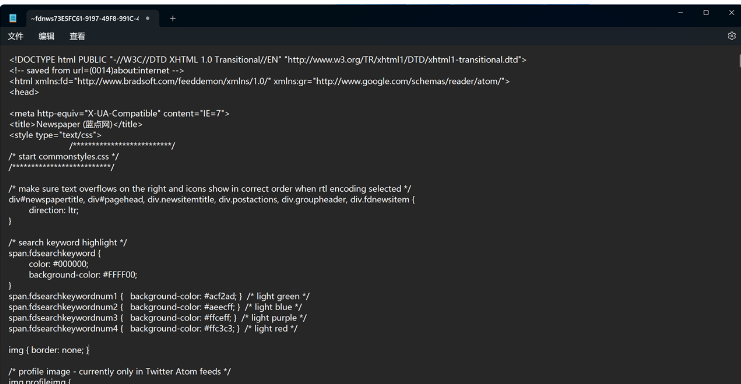Add a new tab with the plus icon
Viewport: 741px width, 384px height.
172,18
